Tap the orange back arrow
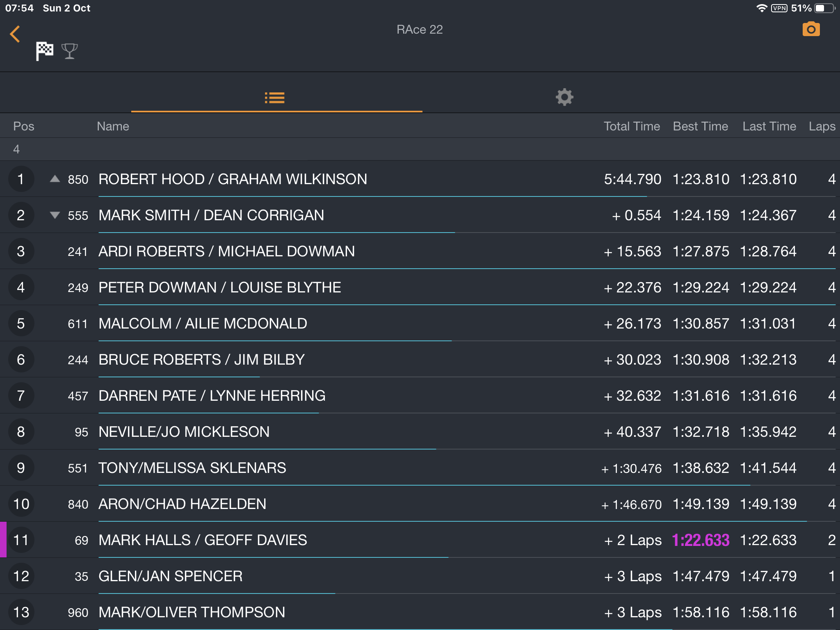The image size is (840, 630). [x=15, y=34]
